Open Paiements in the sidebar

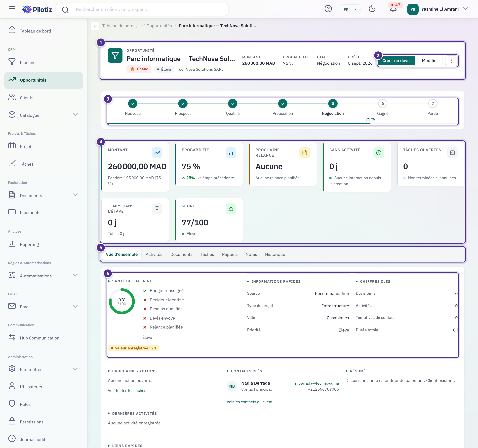coord(43,212)
